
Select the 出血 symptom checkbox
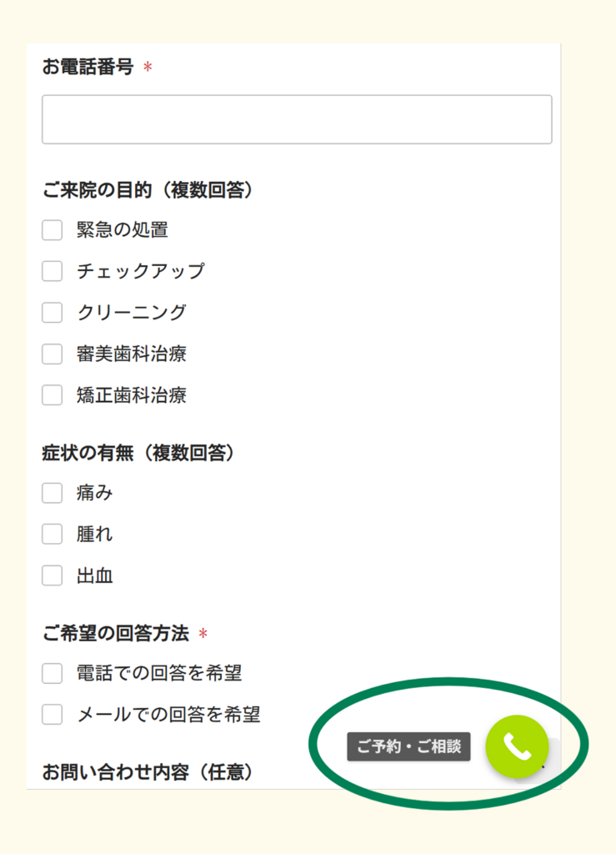click(x=53, y=575)
